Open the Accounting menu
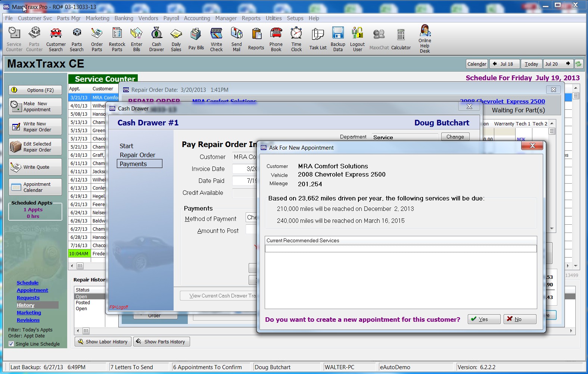 [x=197, y=18]
